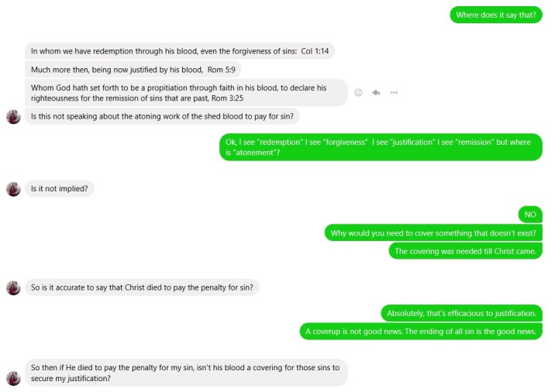Click the Rom 3:25 propitiation message bubble
This screenshot has width=558, height=392.
(x=186, y=92)
